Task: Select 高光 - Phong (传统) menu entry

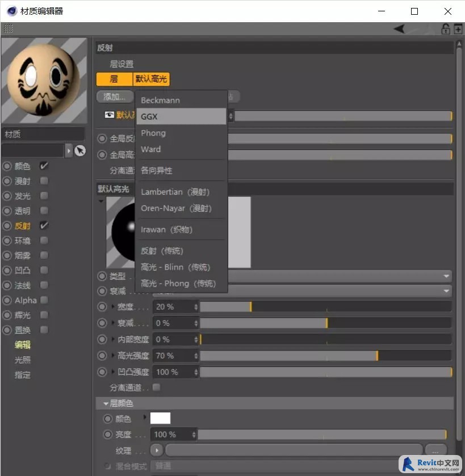Action: point(181,284)
